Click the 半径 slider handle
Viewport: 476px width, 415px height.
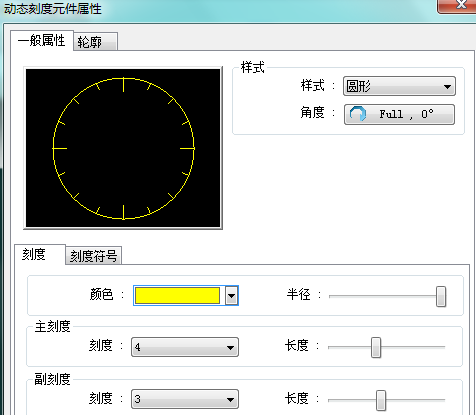[441, 296]
